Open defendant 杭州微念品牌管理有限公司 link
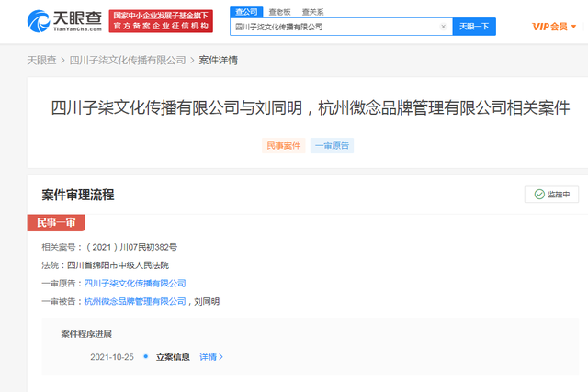The height and width of the screenshot is (392, 588). coord(135,301)
